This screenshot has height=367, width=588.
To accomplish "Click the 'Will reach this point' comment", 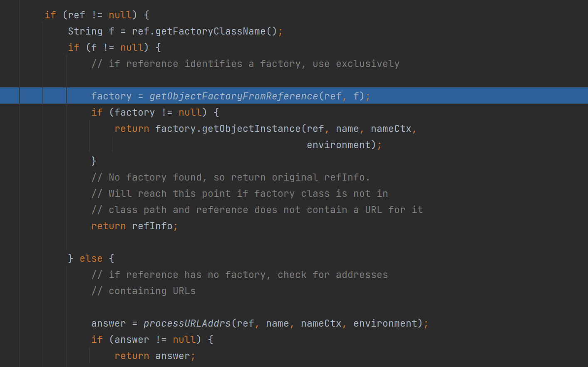I will coord(239,193).
